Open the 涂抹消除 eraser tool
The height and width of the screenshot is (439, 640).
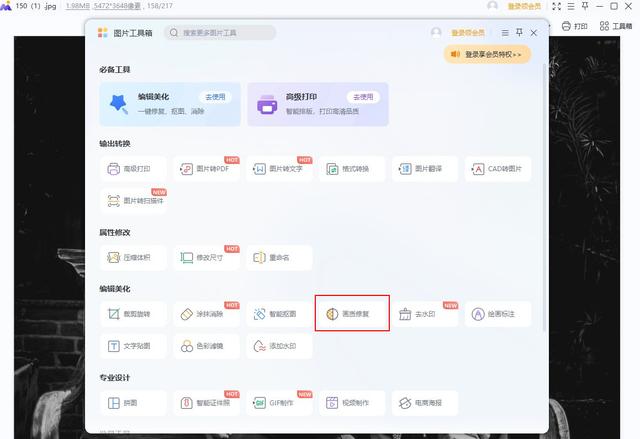[206, 314]
